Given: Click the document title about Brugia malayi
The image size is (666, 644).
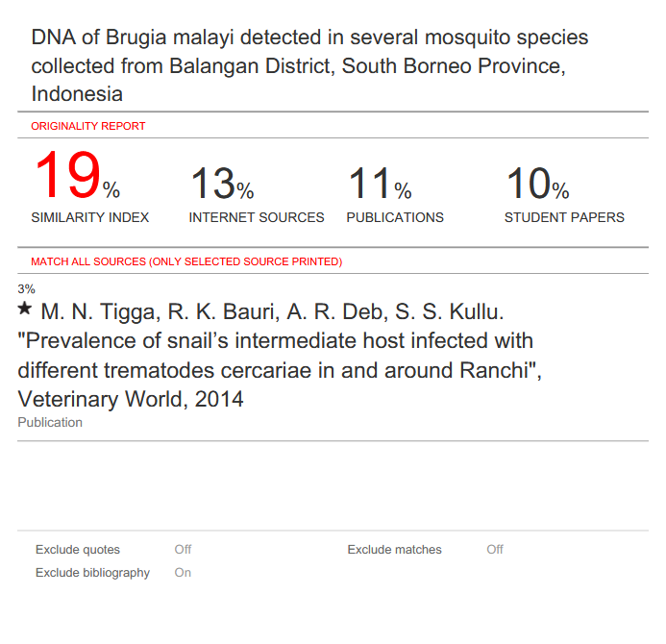Looking at the screenshot, I should coord(309,65).
